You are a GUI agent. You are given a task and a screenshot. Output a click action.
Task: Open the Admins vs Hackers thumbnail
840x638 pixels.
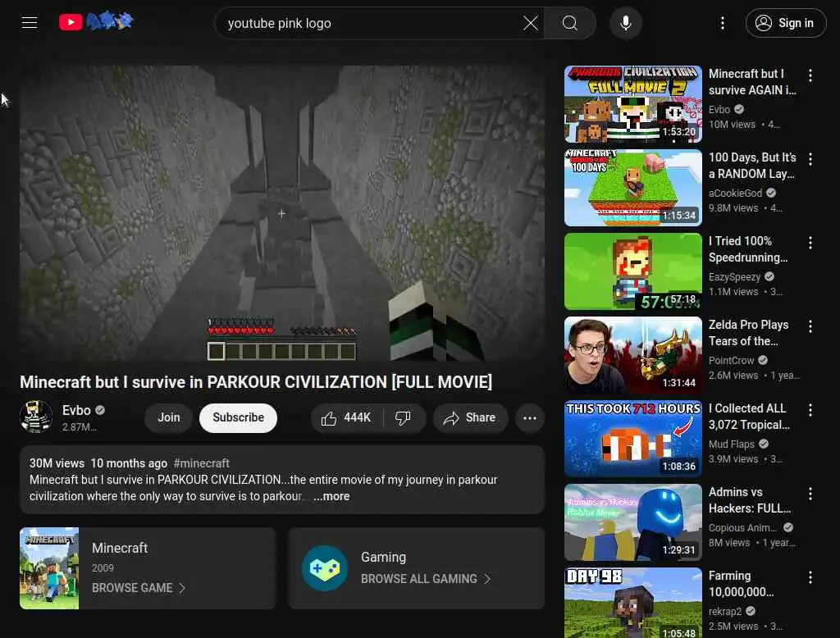(632, 522)
